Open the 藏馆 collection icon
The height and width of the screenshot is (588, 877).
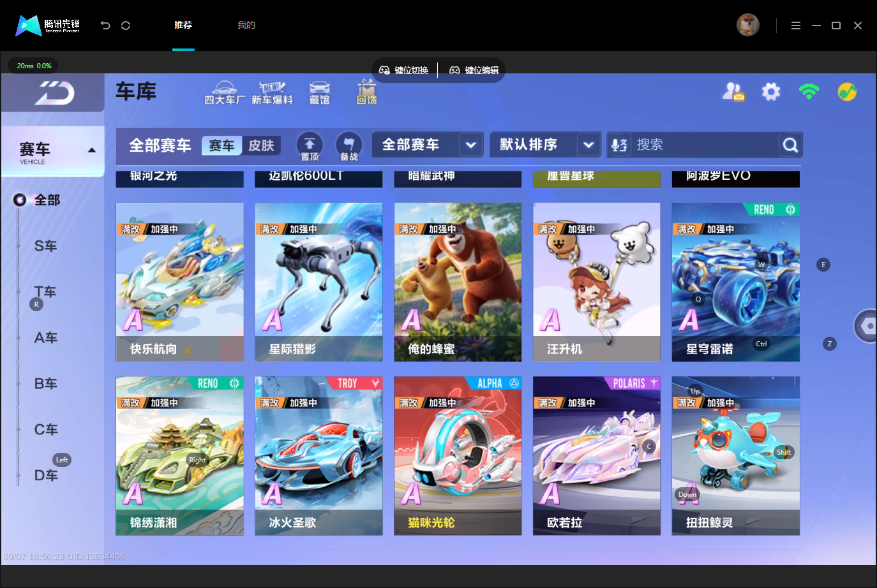point(319,92)
